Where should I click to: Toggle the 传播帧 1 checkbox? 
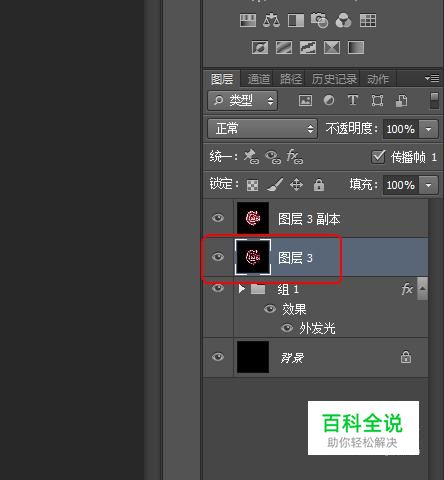point(378,157)
